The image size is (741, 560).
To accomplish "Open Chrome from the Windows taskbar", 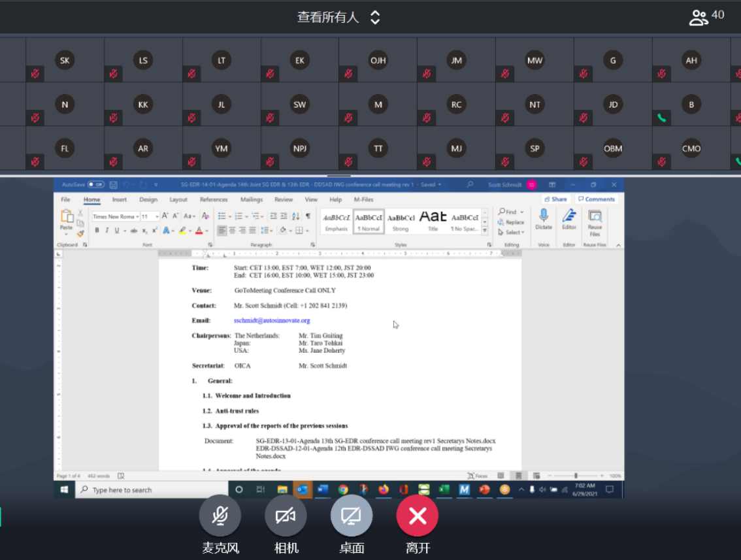I will pyautogui.click(x=343, y=489).
